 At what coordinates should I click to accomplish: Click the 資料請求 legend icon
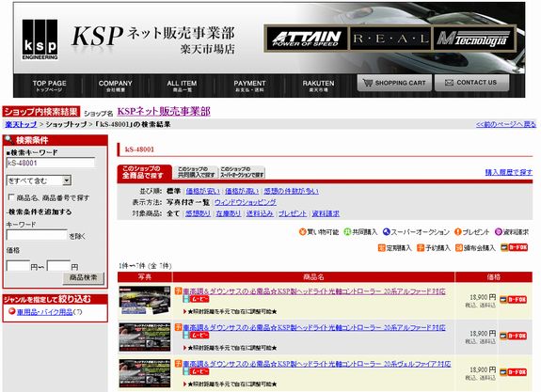click(499, 231)
